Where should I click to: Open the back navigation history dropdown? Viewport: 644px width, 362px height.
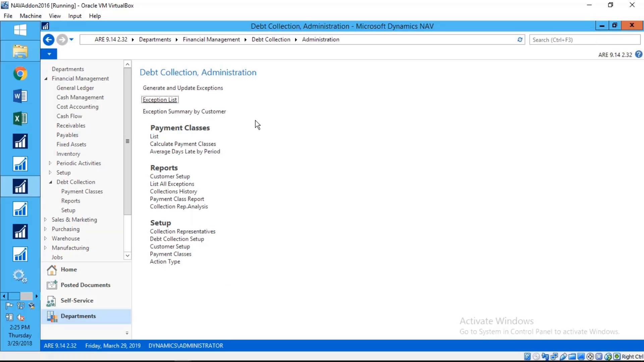(71, 40)
